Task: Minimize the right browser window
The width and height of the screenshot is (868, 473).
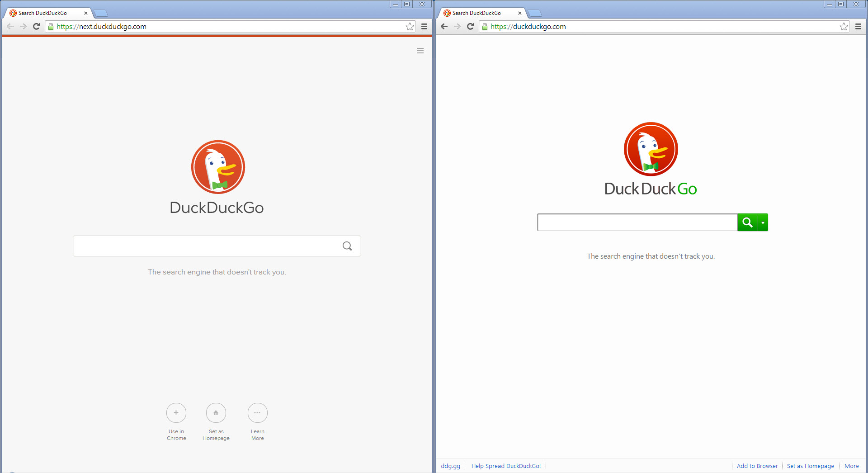Action: [829, 4]
